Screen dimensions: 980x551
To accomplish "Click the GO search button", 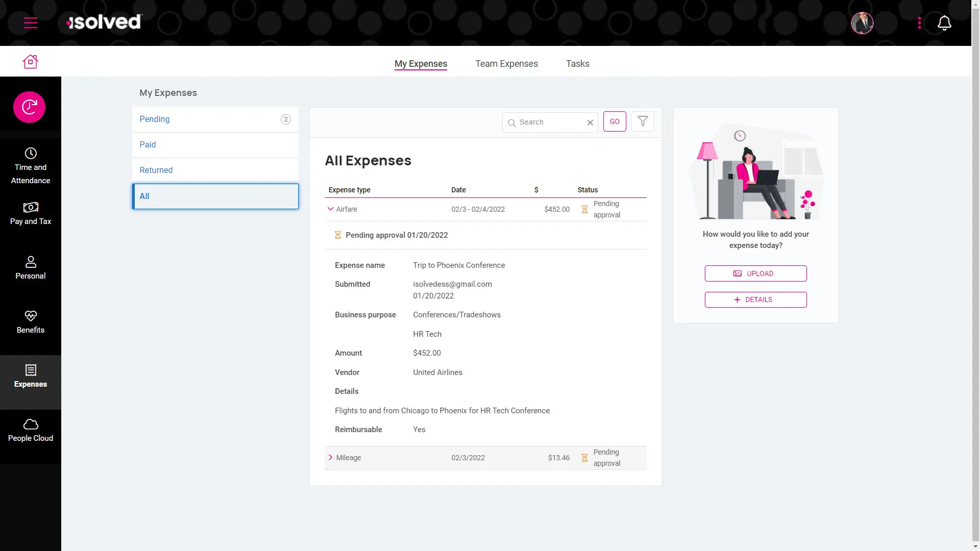I will pos(615,121).
